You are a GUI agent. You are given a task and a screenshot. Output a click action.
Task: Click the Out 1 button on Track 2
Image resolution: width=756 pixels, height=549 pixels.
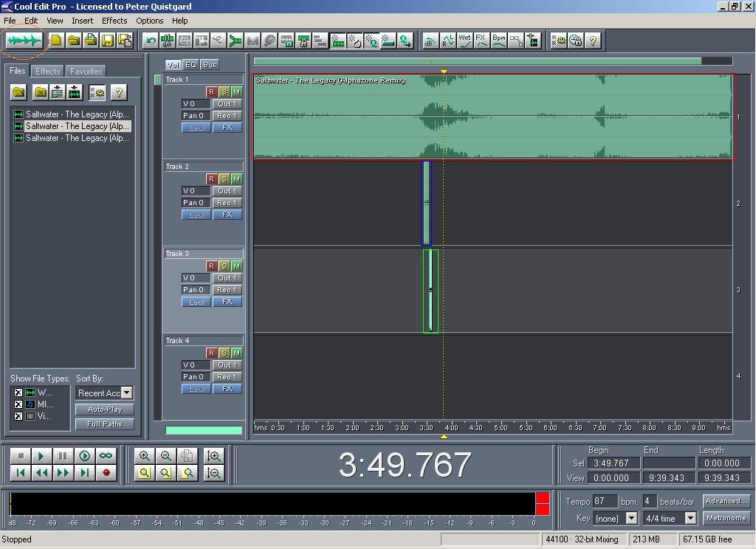pos(227,191)
